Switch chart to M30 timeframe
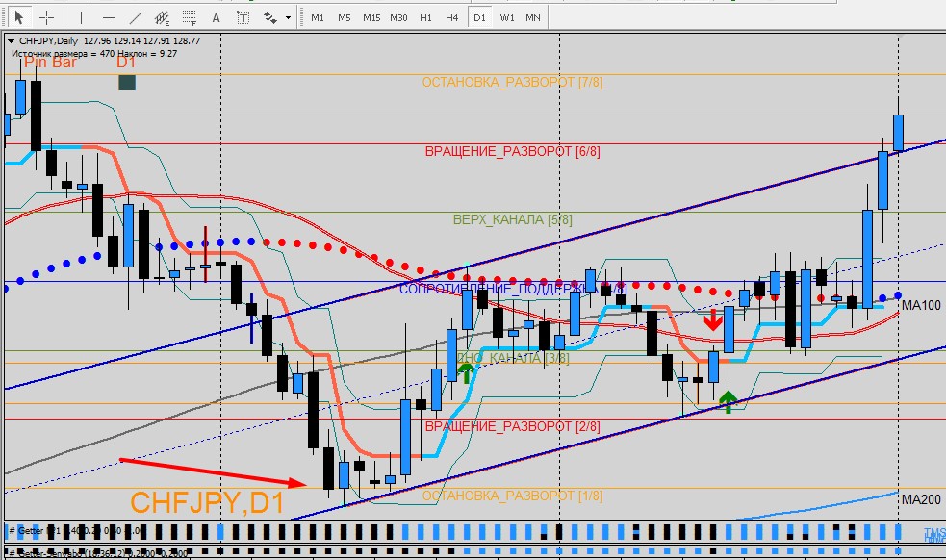946x560 pixels. tap(398, 17)
